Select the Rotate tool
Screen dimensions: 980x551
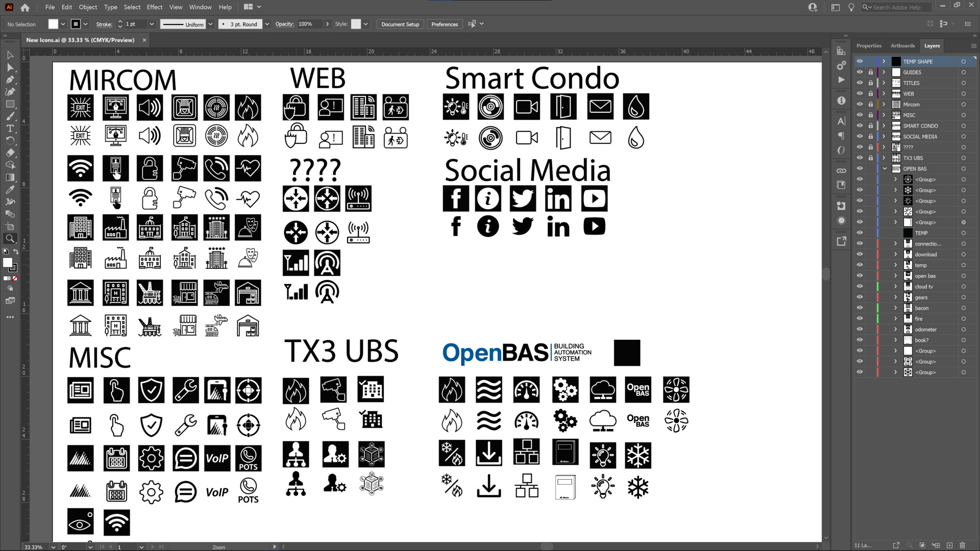tap(10, 141)
